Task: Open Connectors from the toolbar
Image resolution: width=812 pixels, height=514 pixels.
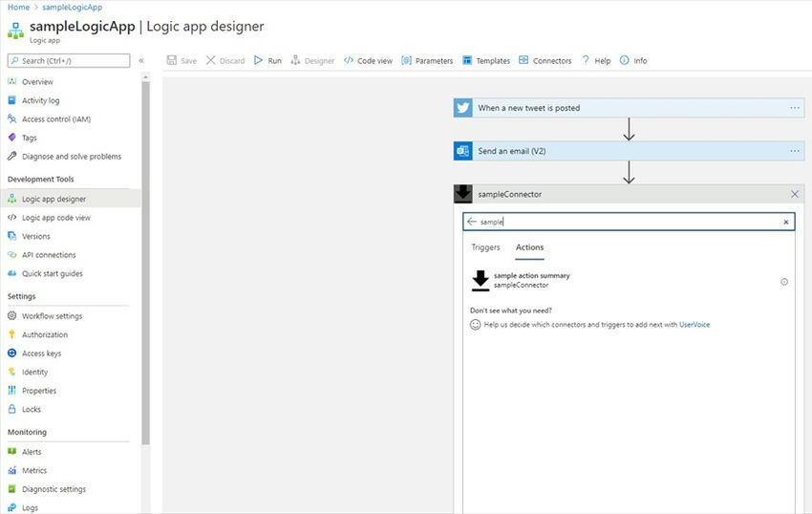Action: pos(545,60)
